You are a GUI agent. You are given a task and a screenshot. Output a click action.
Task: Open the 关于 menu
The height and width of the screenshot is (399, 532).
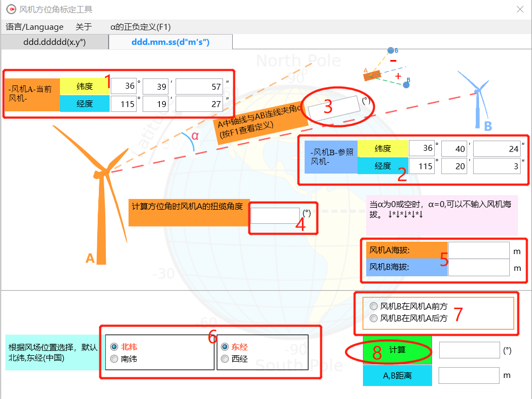84,26
